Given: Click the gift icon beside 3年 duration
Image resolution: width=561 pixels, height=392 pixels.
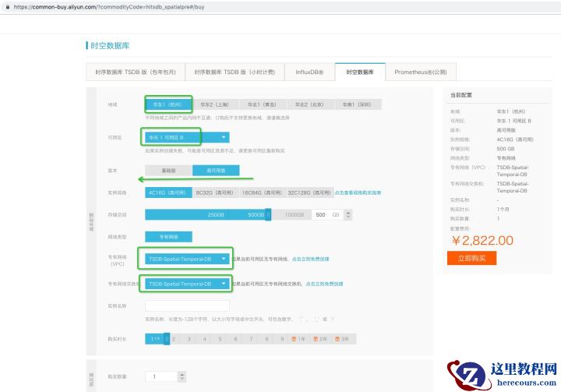Looking at the screenshot, I should tap(337, 339).
